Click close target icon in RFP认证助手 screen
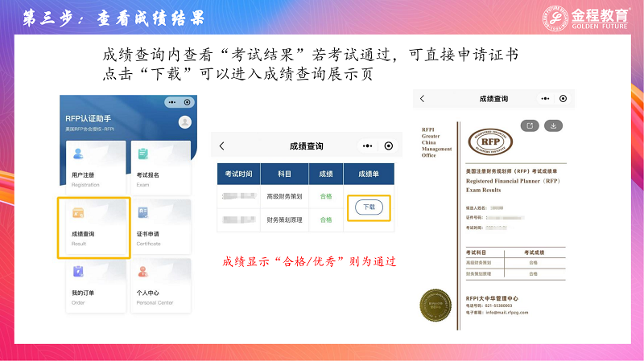644x361 pixels. tap(187, 102)
